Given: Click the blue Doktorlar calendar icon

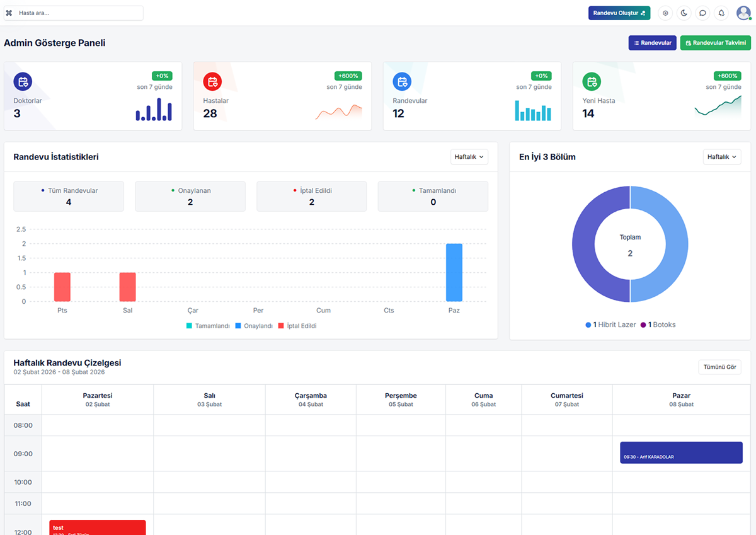Looking at the screenshot, I should pyautogui.click(x=23, y=81).
